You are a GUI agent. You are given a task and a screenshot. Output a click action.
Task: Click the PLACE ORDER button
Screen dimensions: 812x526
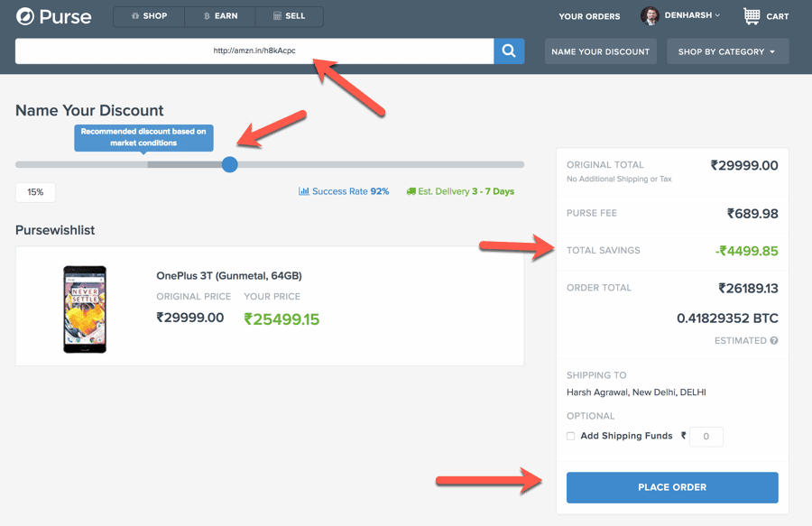tap(672, 487)
